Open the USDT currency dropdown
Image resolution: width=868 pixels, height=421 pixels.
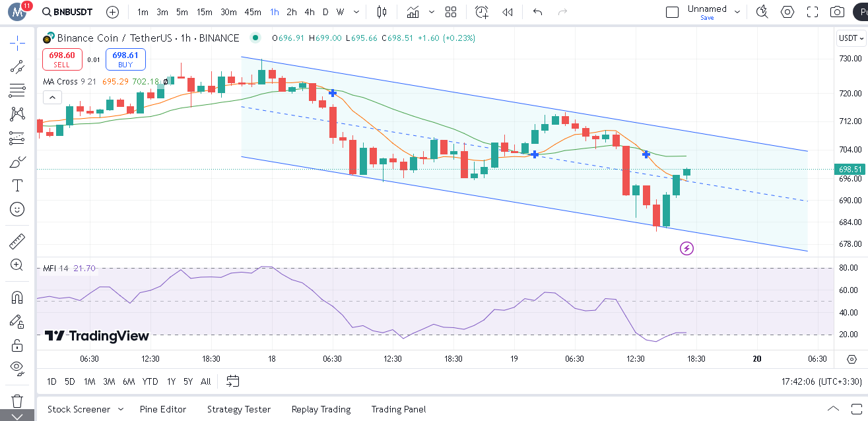(851, 38)
